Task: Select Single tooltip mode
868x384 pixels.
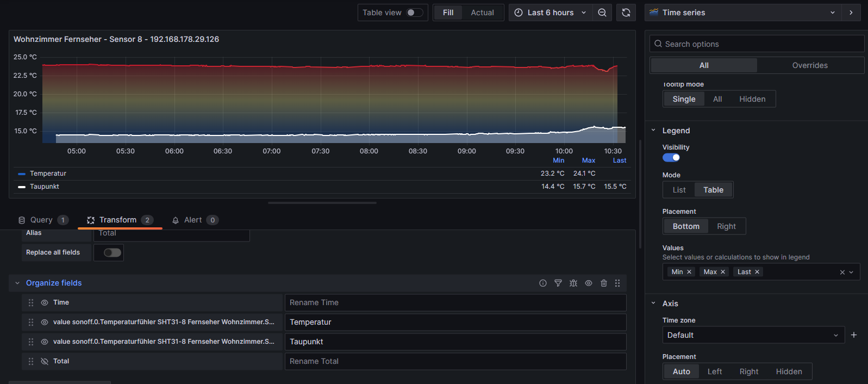Action: [x=684, y=99]
